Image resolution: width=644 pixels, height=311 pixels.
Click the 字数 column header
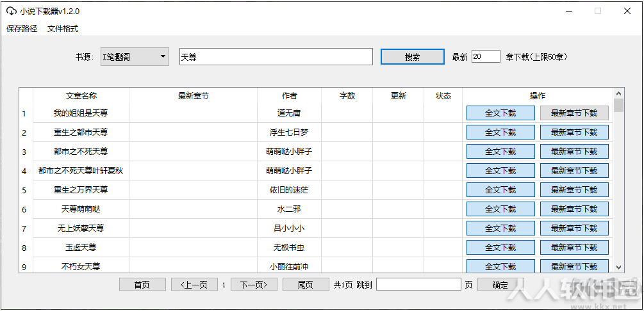[x=347, y=95]
